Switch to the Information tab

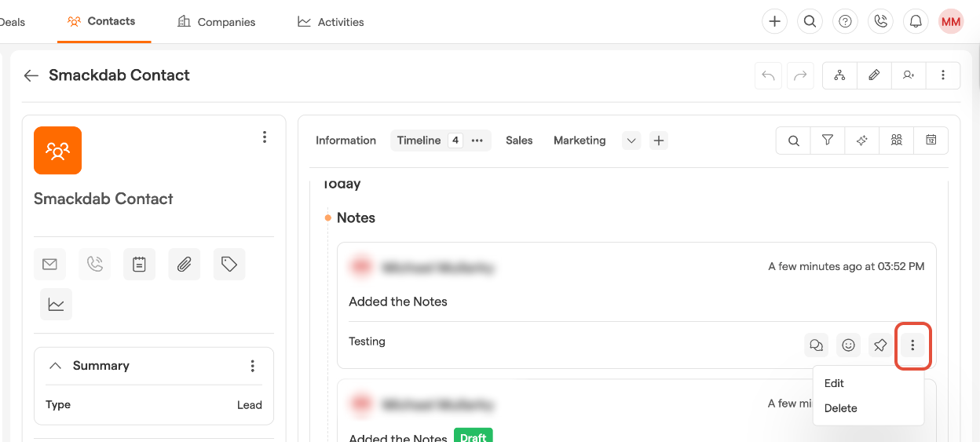[346, 141]
